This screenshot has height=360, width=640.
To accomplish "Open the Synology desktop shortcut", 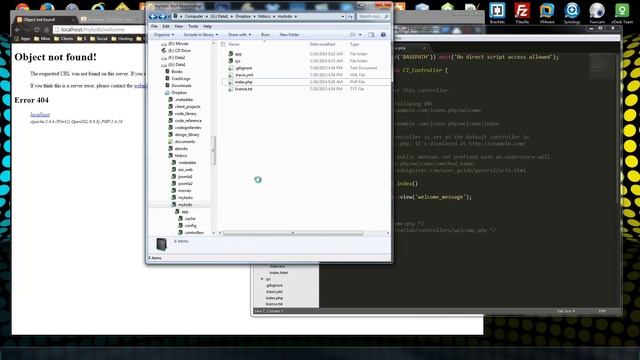I will [x=572, y=13].
